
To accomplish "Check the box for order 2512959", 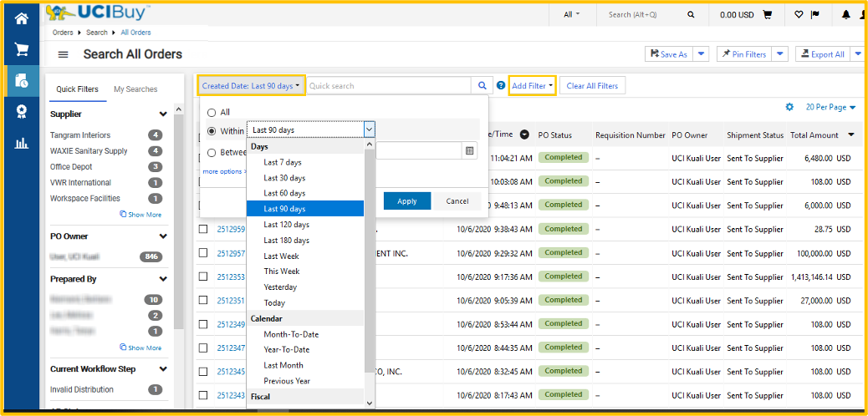I will pos(203,229).
